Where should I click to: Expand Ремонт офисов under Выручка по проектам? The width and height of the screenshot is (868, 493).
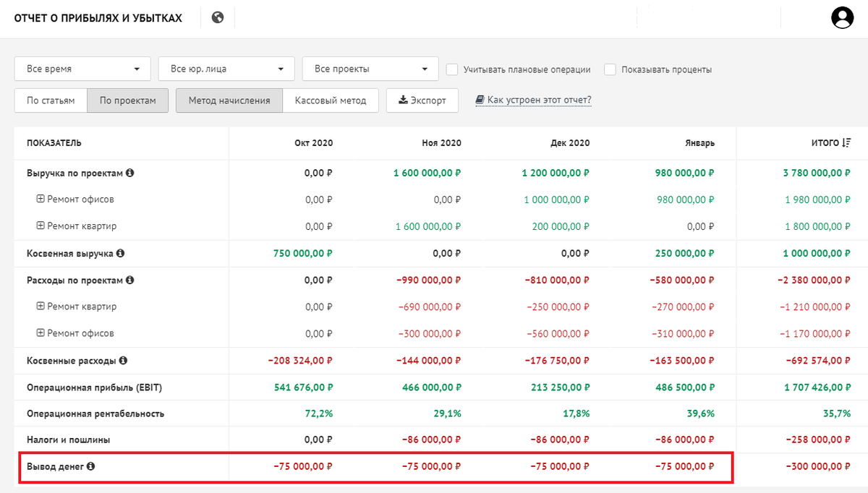[41, 200]
